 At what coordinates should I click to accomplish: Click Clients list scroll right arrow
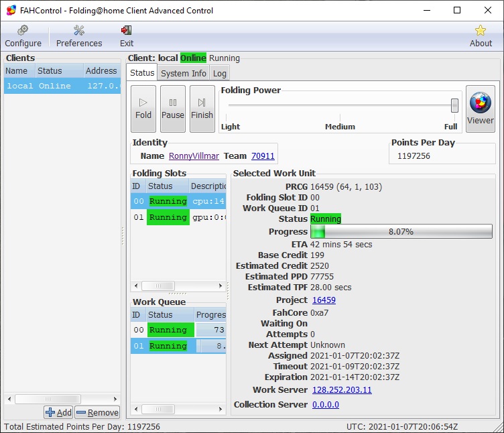tap(115, 399)
